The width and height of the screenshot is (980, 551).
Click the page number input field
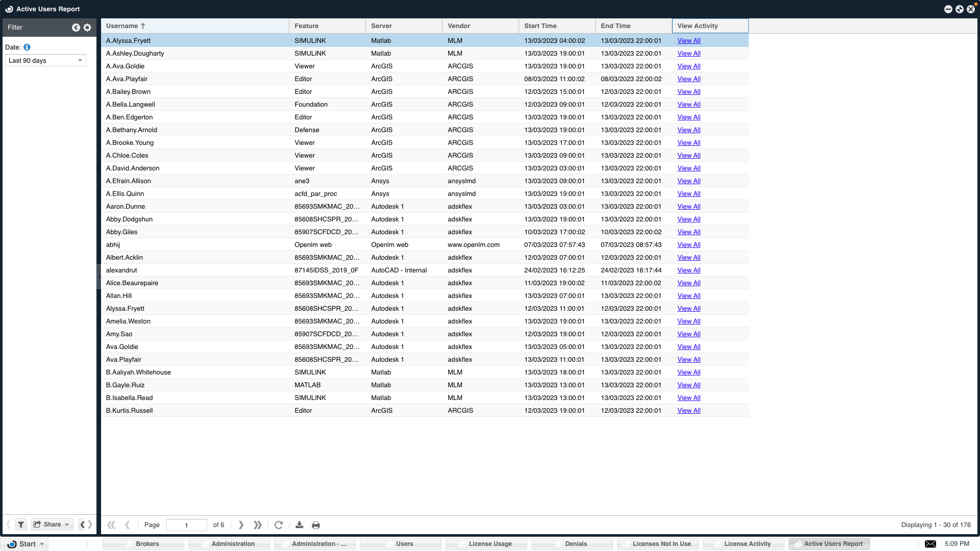[186, 525]
